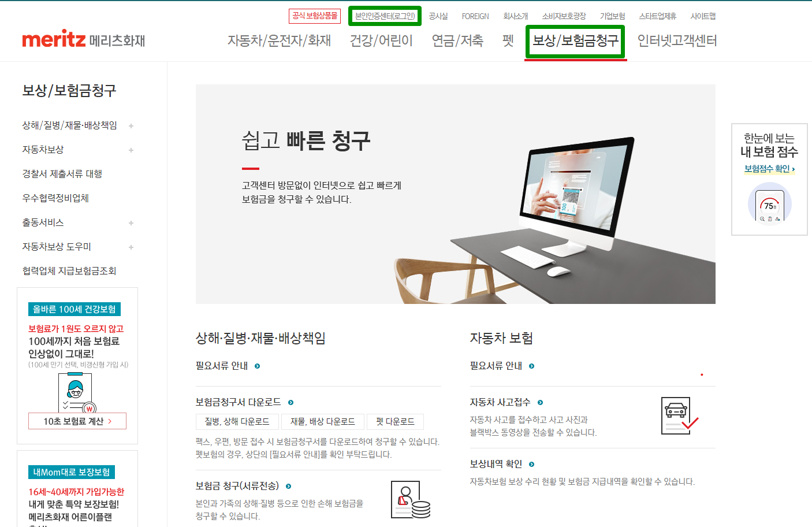The width and height of the screenshot is (812, 527).
Task: Click 재물, 배상 다운로드 button
Action: [323, 422]
